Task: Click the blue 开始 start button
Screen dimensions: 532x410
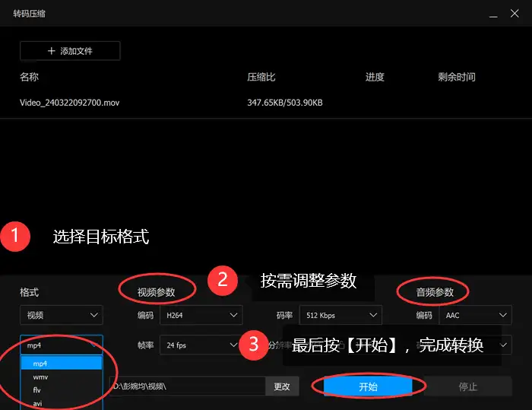Action: point(368,386)
